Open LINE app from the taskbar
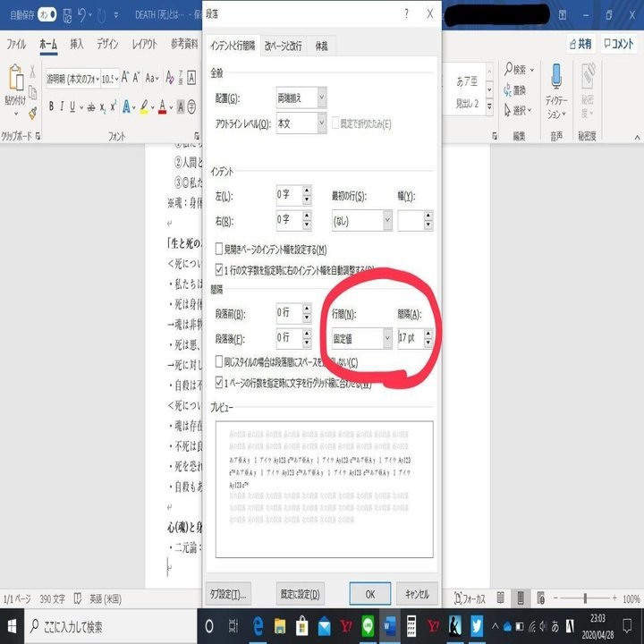The height and width of the screenshot is (644, 644). [x=368, y=626]
